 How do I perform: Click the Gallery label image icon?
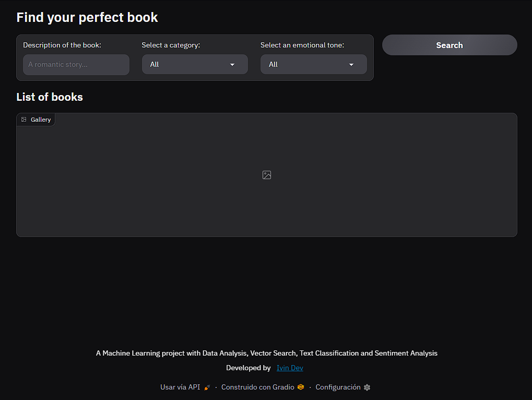click(23, 120)
